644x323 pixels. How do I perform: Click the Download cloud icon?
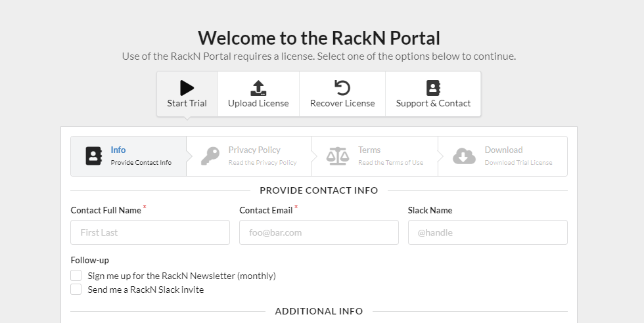click(464, 156)
